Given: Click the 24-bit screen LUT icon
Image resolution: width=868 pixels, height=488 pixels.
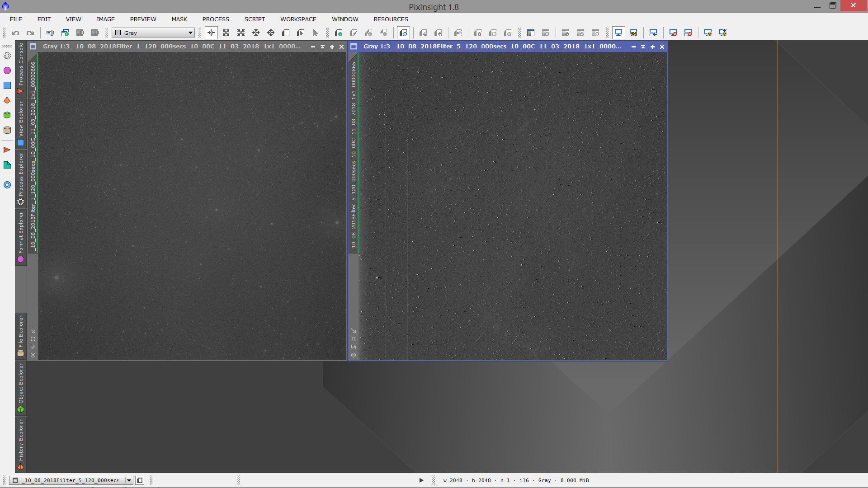Looking at the screenshot, I should 633,33.
